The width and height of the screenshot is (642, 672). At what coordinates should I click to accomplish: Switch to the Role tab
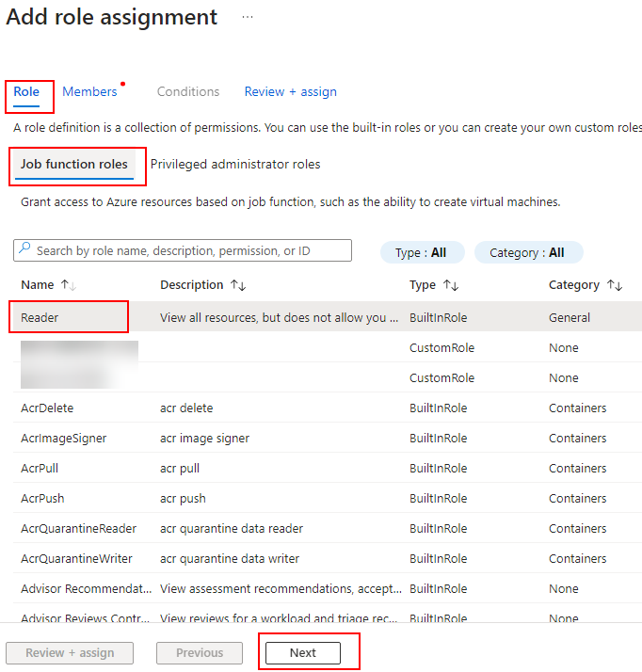[x=26, y=91]
